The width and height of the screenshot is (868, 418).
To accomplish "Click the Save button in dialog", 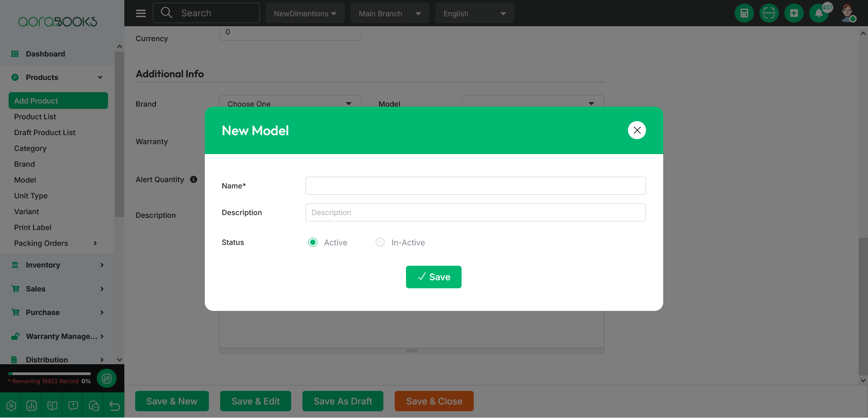I will 434,277.
